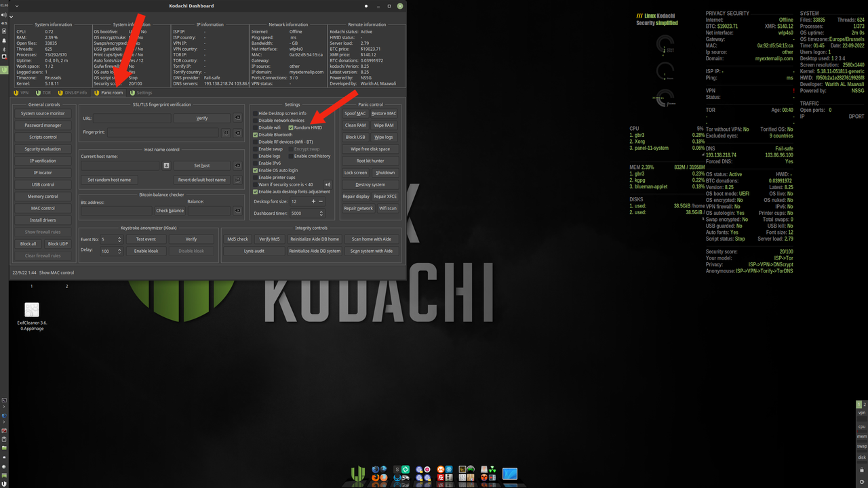868x488 pixels.
Task: Decrease desktop font size with minus
Action: (321, 201)
